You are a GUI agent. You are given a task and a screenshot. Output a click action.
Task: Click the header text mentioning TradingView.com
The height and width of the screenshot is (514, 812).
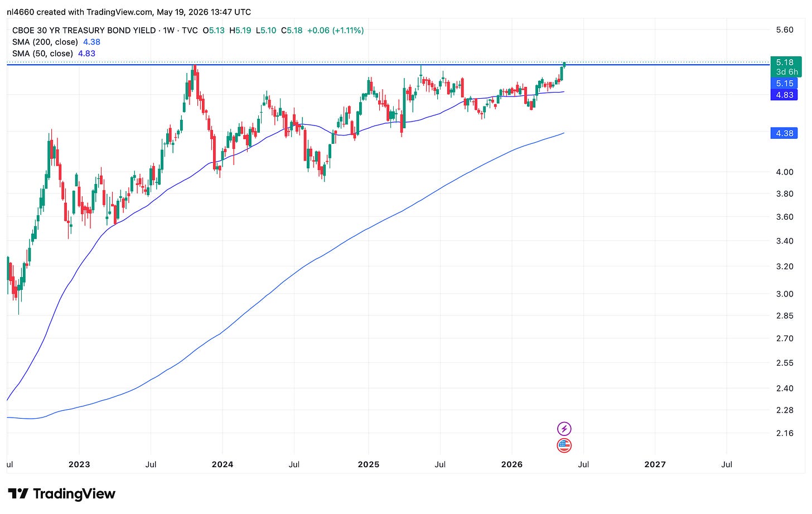click(x=129, y=12)
